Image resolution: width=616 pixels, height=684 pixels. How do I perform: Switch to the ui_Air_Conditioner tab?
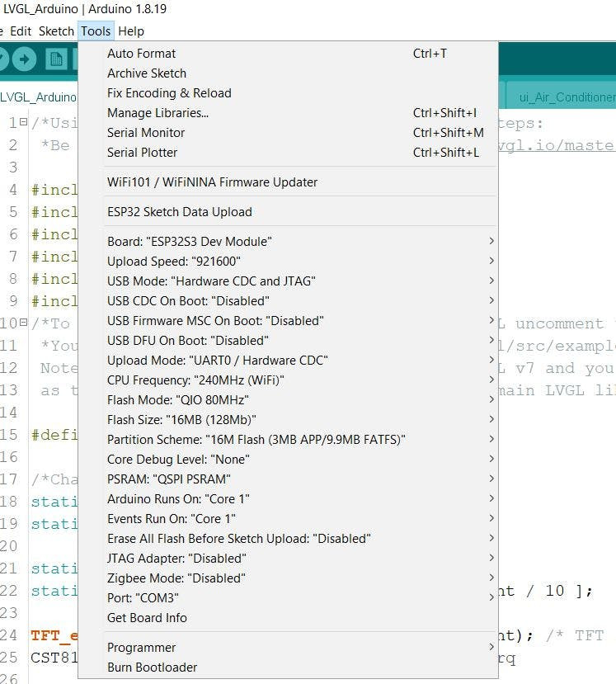[x=565, y=97]
